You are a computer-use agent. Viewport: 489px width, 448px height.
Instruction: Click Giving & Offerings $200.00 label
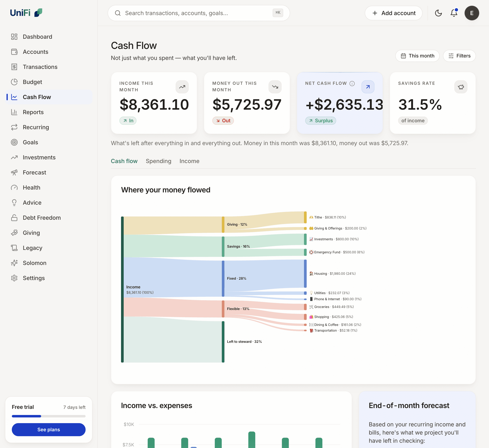338,228
